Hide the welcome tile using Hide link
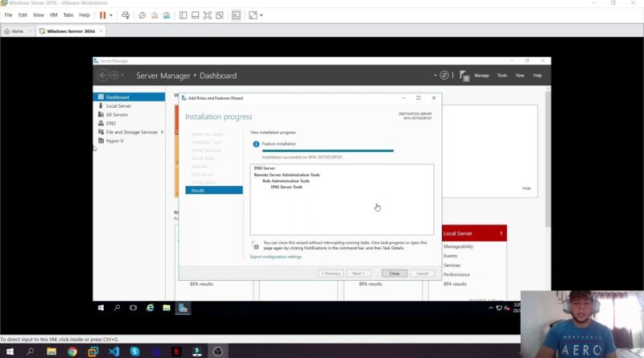The image size is (644, 358). pos(526,188)
